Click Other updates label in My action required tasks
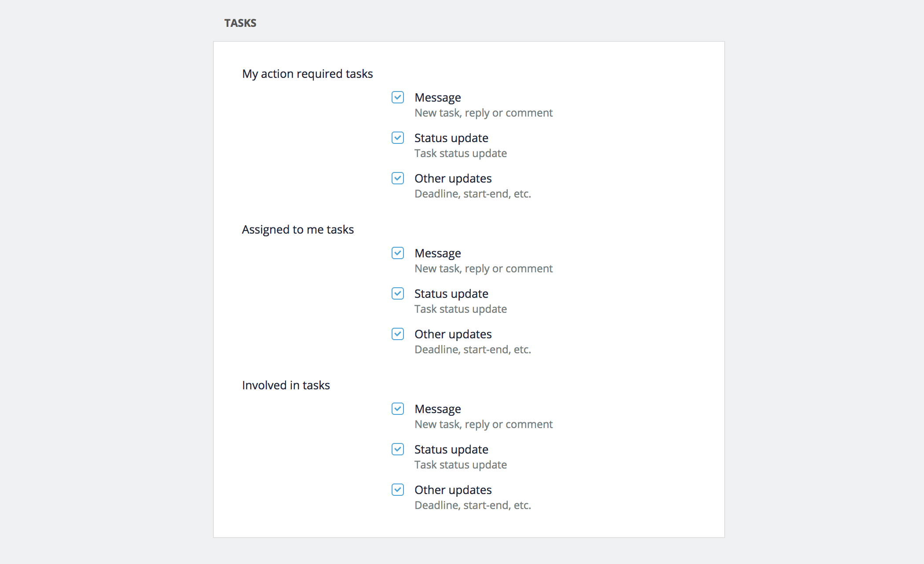Screen dimensions: 924x564 pyautogui.click(x=453, y=179)
